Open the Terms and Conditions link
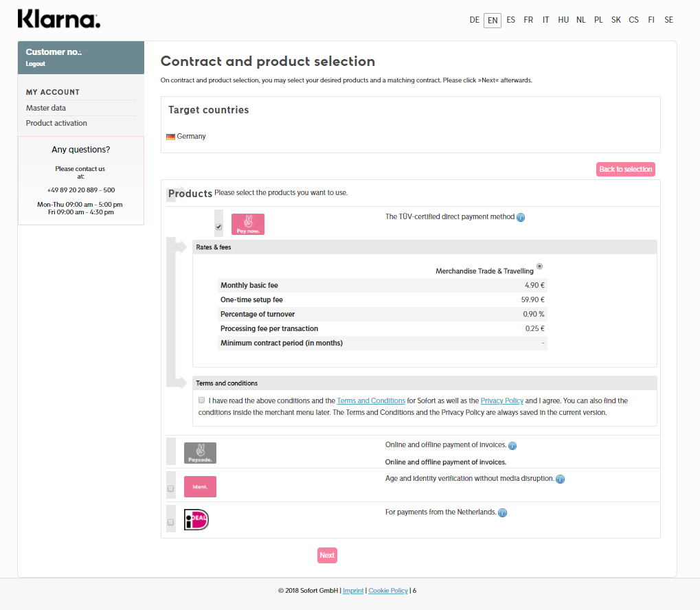Screen dimensions: 700x610 [370, 400]
